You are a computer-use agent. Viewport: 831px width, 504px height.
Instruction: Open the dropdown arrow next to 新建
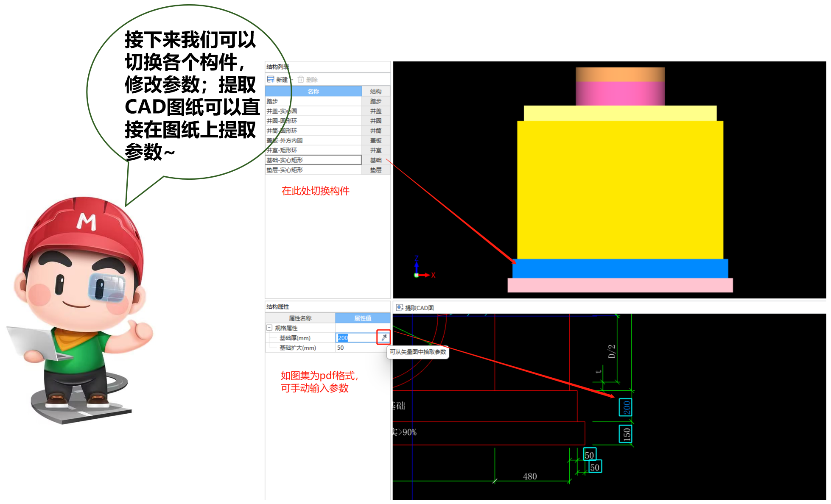click(292, 80)
